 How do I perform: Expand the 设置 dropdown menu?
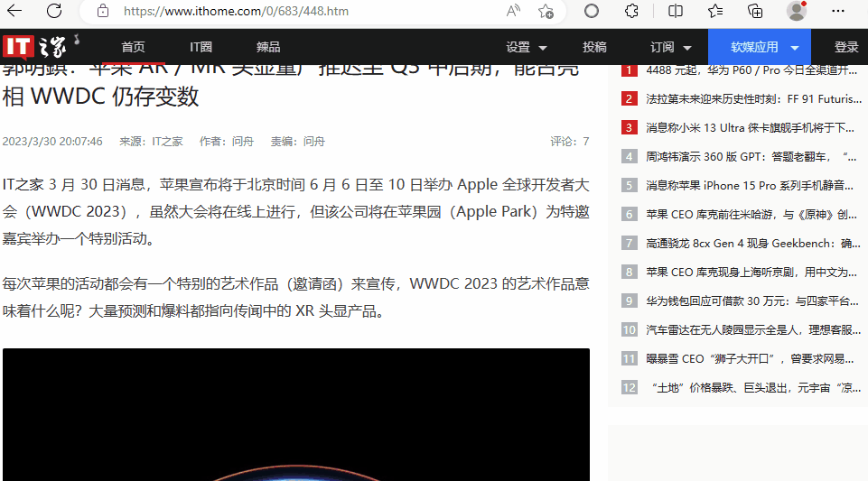coord(526,47)
